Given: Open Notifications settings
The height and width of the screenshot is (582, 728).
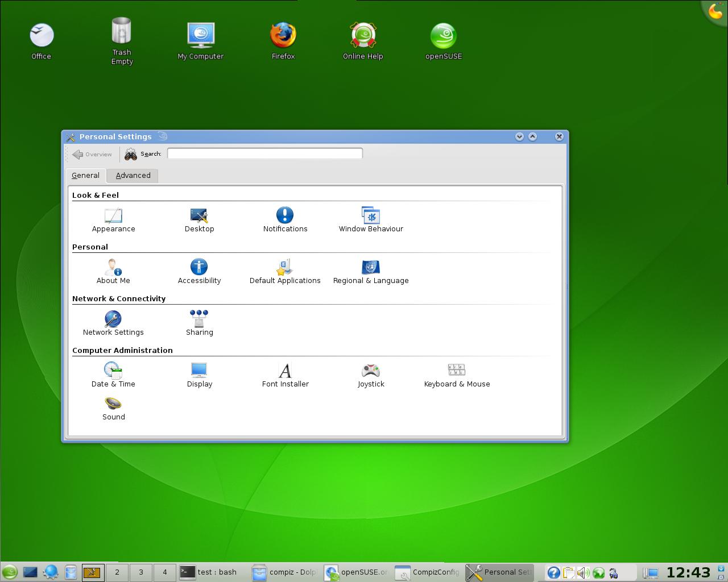Looking at the screenshot, I should click(x=285, y=220).
